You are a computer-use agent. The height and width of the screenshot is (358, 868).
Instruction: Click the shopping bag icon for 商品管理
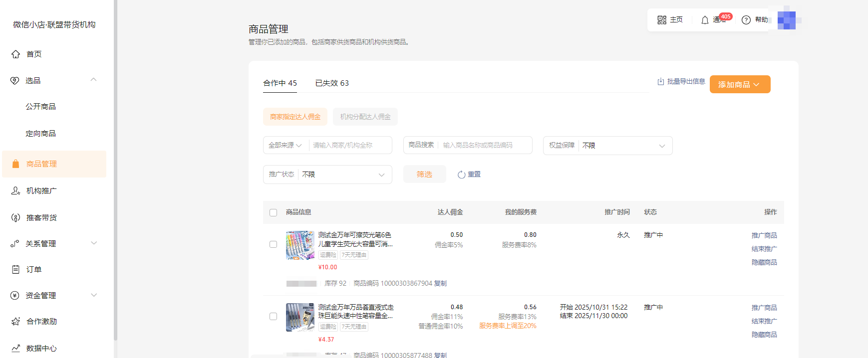coord(15,164)
